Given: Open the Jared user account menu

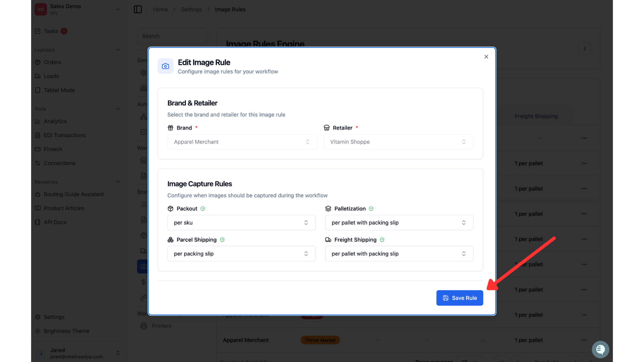Looking at the screenshot, I should point(77,353).
